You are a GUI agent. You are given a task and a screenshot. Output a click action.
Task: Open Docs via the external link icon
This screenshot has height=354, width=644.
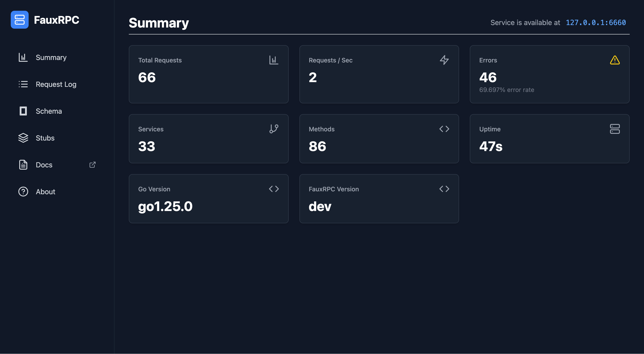93,165
